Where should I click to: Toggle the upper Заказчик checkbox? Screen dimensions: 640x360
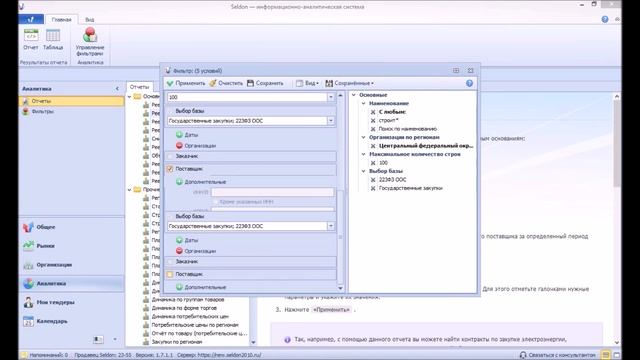[x=170, y=156]
